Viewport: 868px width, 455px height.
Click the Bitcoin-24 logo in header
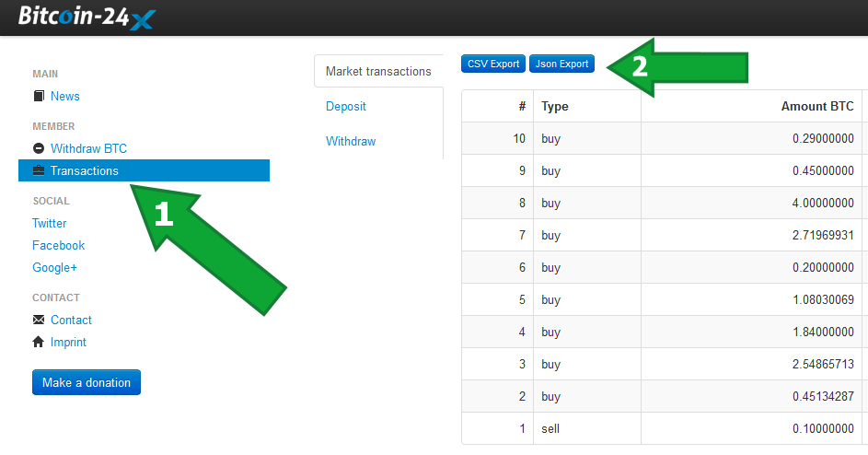(x=87, y=17)
